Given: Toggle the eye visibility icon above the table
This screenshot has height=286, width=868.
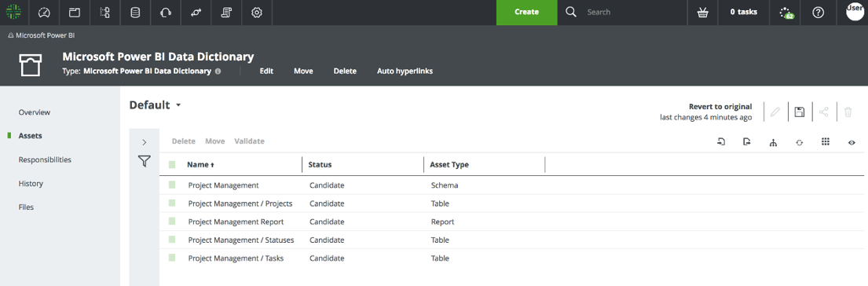Looking at the screenshot, I should [852, 143].
